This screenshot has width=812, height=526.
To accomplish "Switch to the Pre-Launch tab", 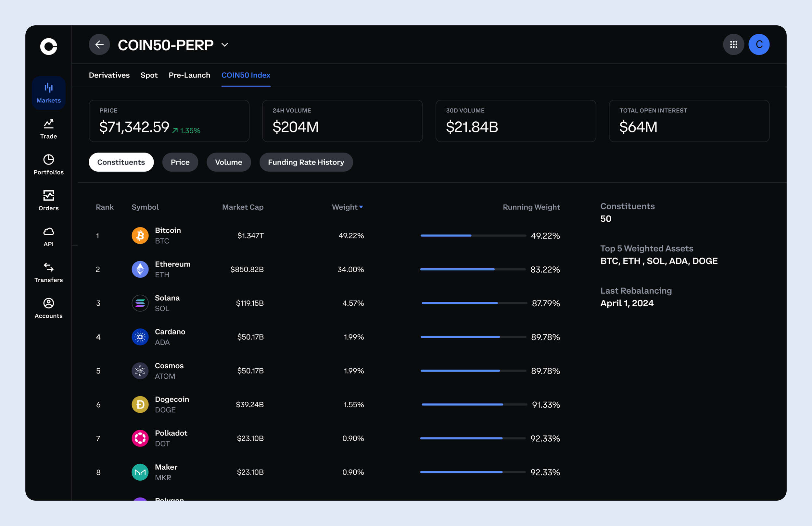I will point(189,75).
